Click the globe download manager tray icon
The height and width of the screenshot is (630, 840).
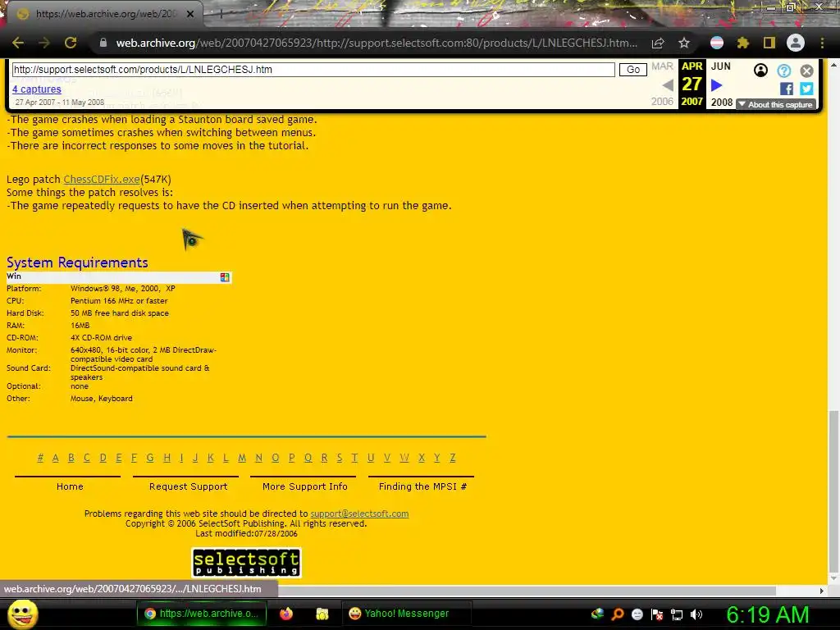[597, 614]
